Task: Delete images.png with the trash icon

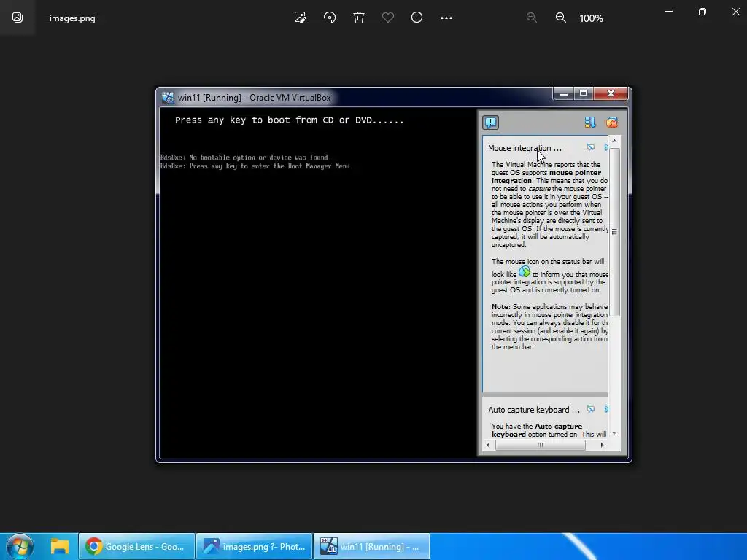Action: click(359, 18)
